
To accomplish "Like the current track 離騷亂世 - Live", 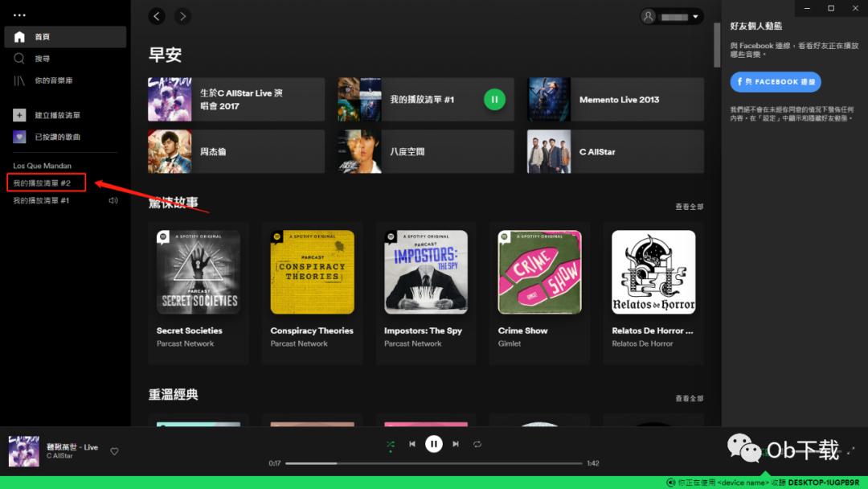I will 114,452.
